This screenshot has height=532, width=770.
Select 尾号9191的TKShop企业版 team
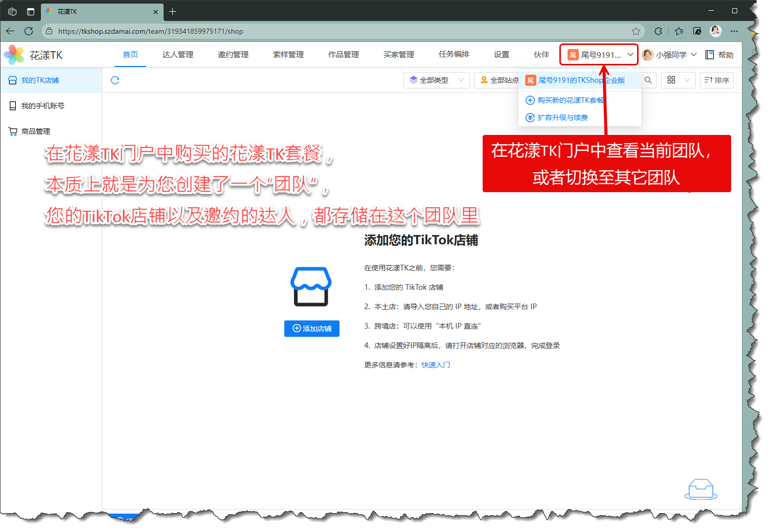[580, 80]
